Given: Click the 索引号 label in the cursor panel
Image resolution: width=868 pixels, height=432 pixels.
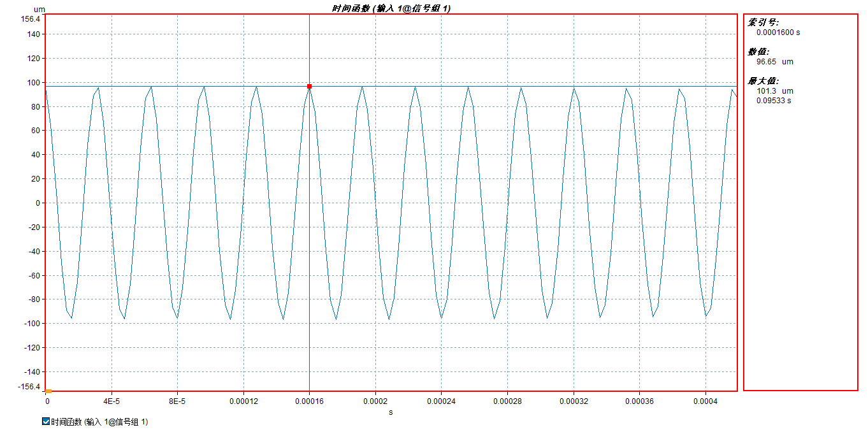Looking at the screenshot, I should click(x=763, y=22).
